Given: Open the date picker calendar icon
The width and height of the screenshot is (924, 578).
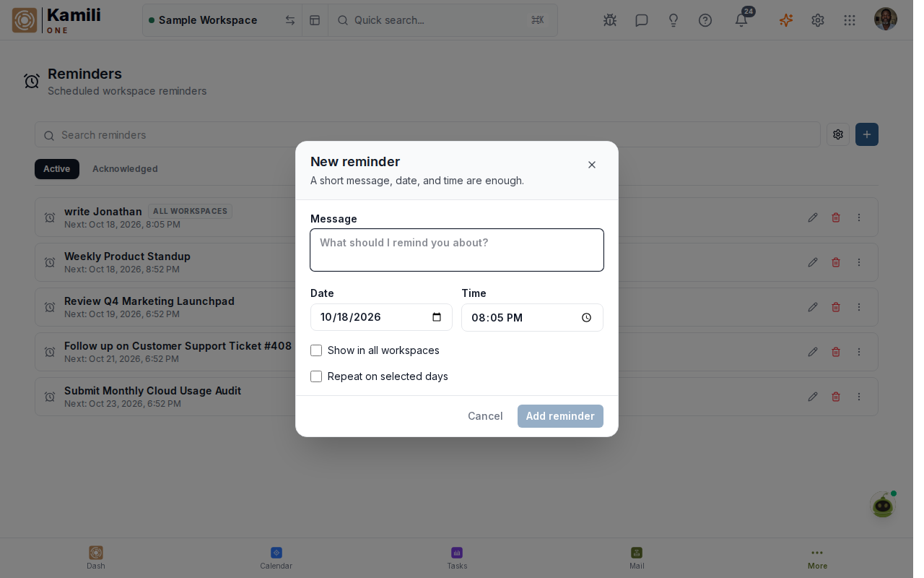Looking at the screenshot, I should coord(437,317).
